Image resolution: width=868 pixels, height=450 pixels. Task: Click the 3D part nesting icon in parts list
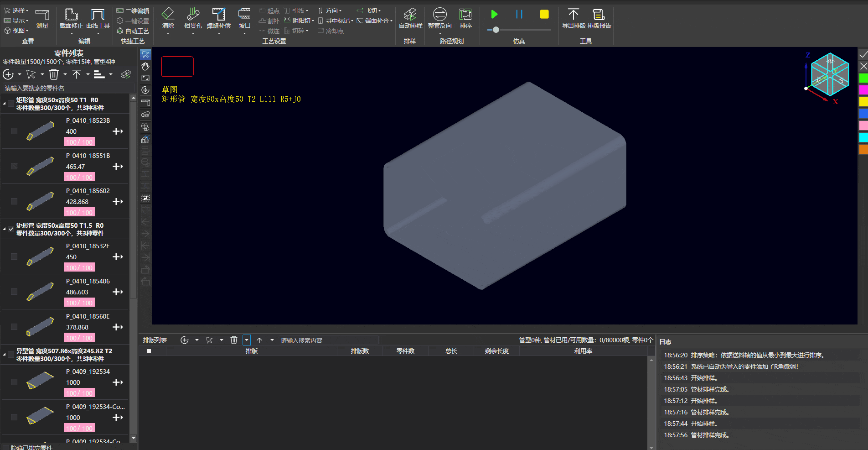point(125,74)
